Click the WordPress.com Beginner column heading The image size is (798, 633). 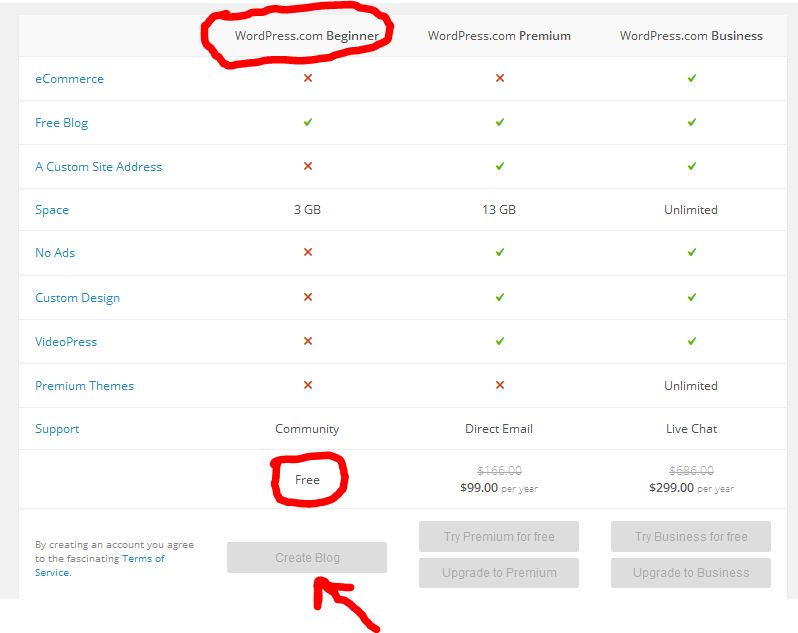tap(307, 36)
